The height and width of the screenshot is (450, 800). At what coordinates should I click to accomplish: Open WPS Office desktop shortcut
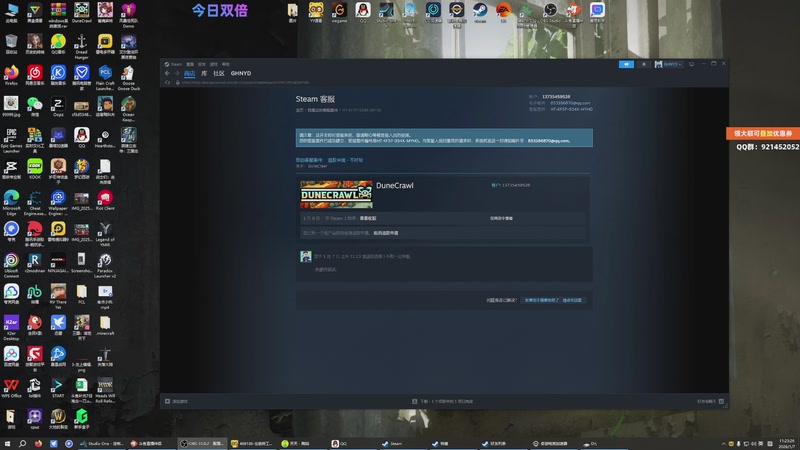click(x=11, y=388)
